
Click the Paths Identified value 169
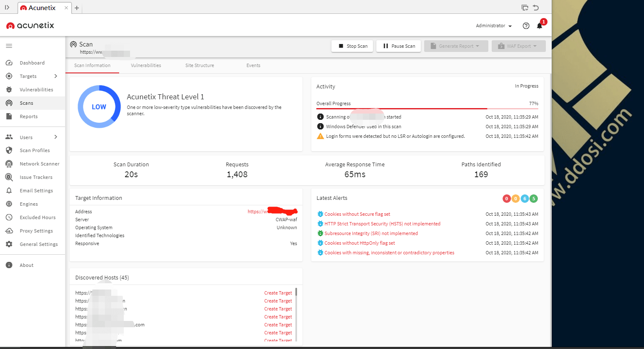pos(481,174)
